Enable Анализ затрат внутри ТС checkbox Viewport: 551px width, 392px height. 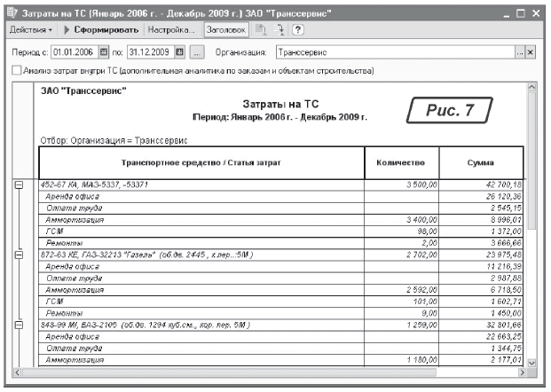coord(17,70)
